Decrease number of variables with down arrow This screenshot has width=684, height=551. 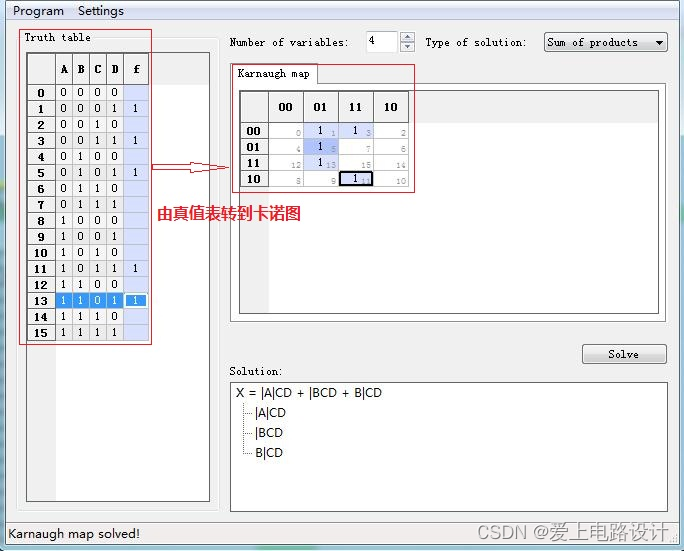tap(407, 47)
